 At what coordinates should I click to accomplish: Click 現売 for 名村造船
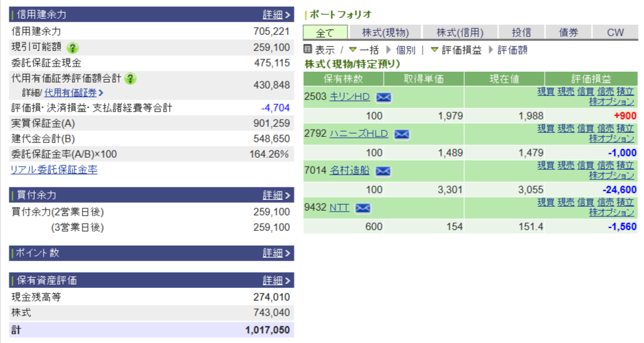[566, 166]
